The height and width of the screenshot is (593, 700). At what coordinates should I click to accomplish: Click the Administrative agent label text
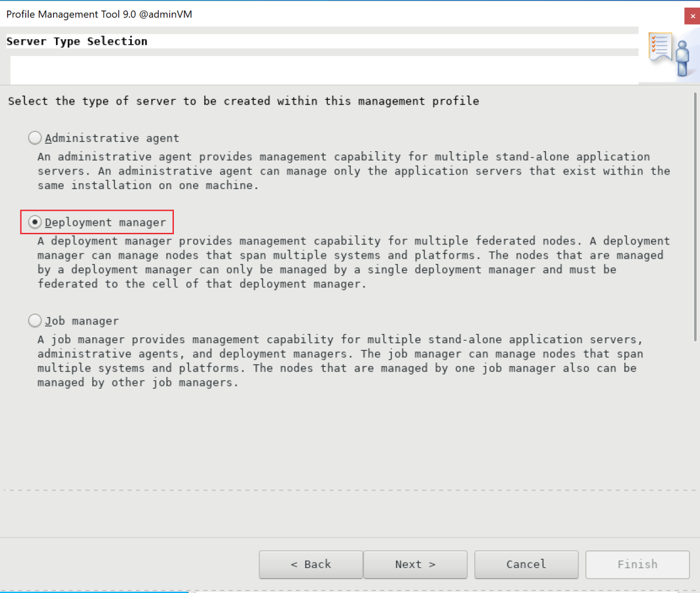point(112,138)
